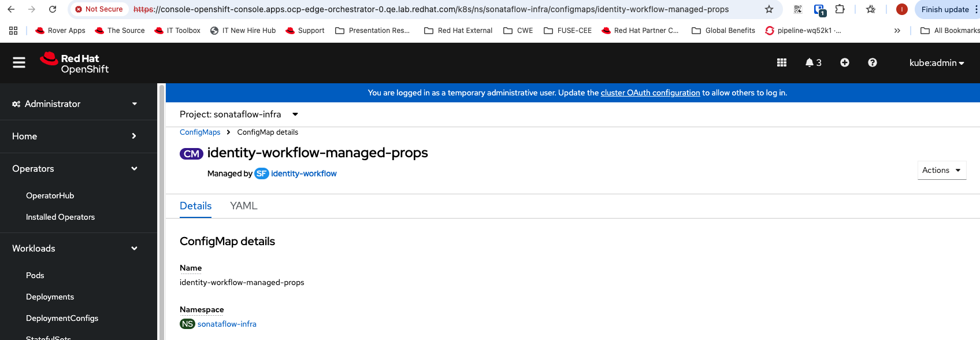Click the plus import icon

pyautogui.click(x=845, y=62)
